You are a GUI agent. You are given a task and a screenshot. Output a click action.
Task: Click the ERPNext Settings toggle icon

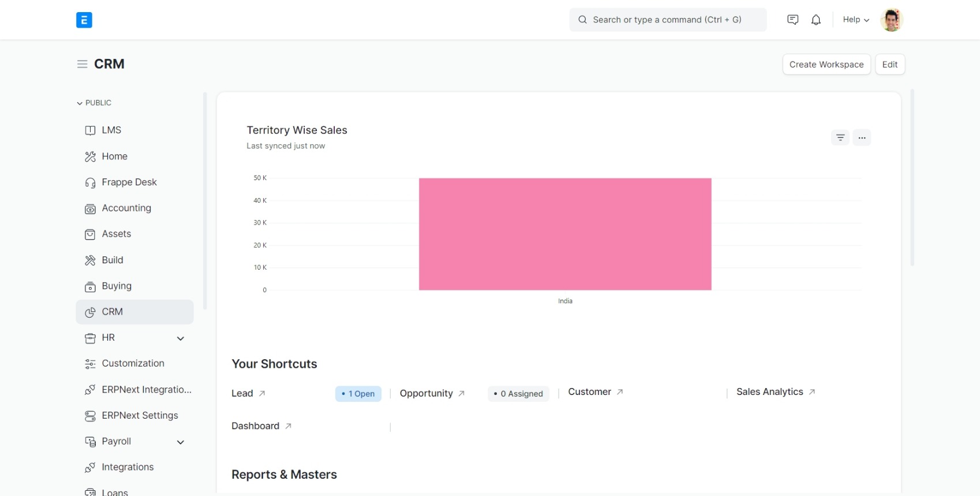(90, 416)
